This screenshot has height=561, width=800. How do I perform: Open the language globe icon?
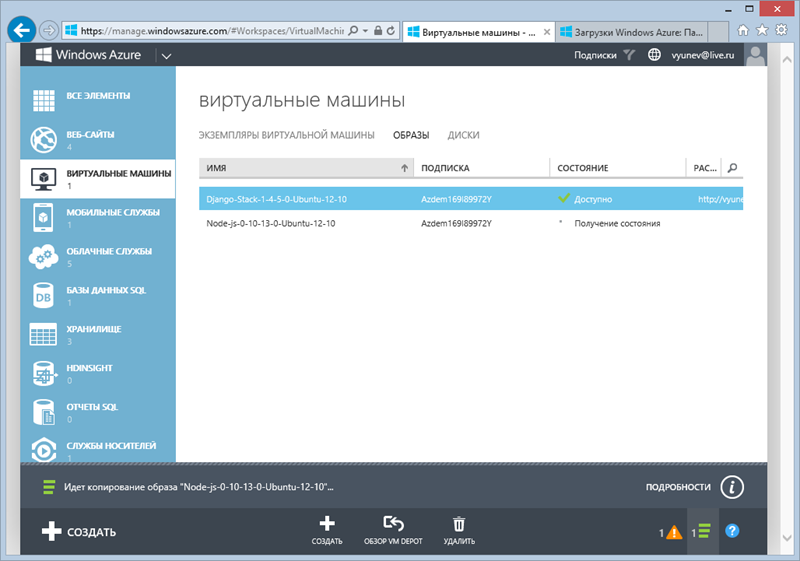(x=654, y=55)
